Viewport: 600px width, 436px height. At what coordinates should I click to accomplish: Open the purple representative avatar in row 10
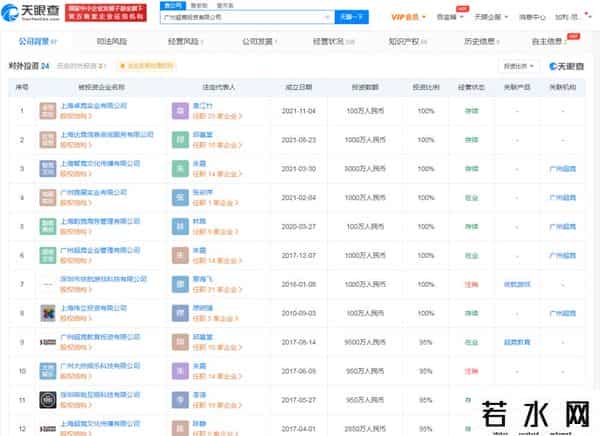pos(180,371)
